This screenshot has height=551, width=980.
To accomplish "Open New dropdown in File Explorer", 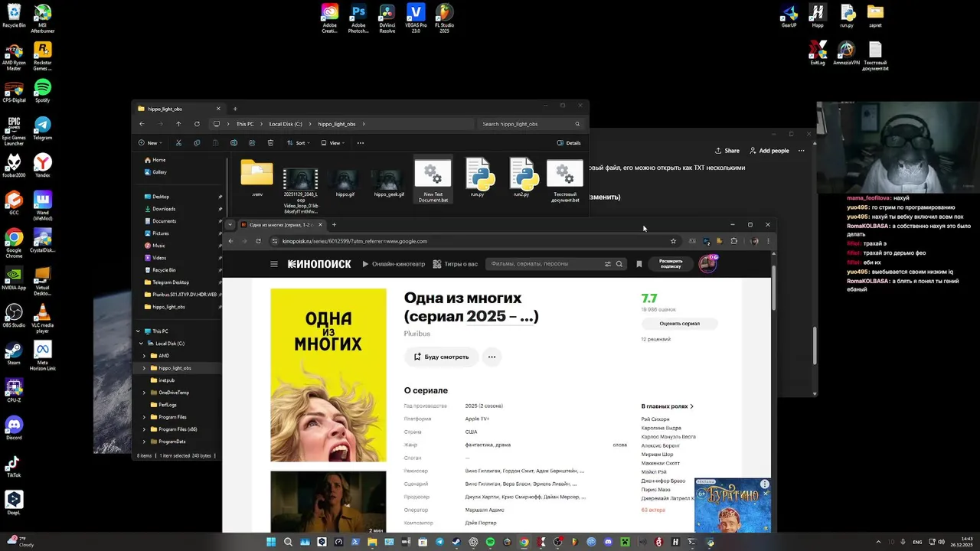I will pos(150,143).
